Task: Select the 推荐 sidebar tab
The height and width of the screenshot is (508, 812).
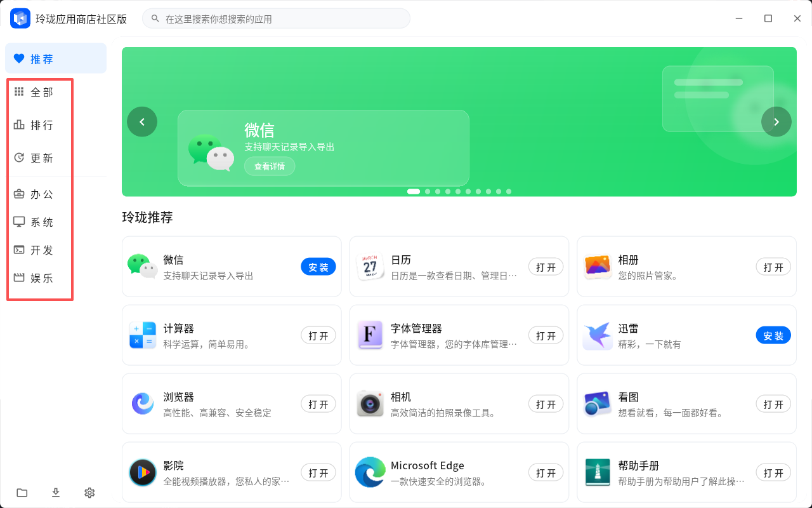Action: point(56,58)
